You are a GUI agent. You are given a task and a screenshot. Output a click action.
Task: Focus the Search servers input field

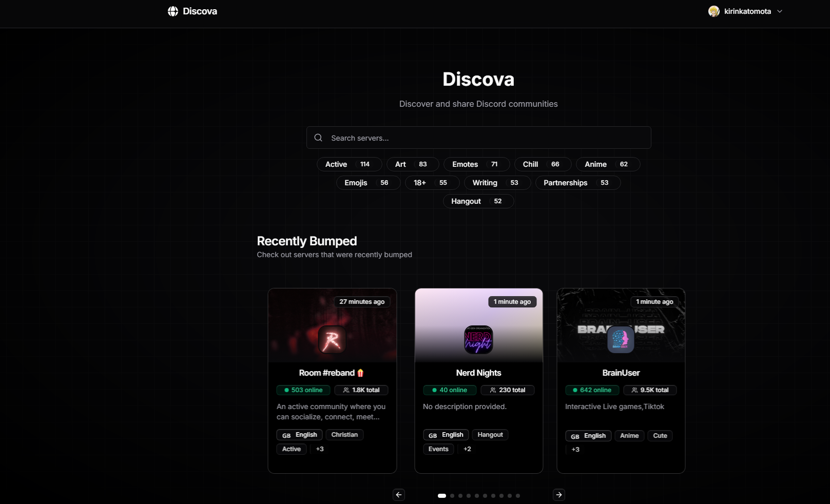pyautogui.click(x=478, y=138)
